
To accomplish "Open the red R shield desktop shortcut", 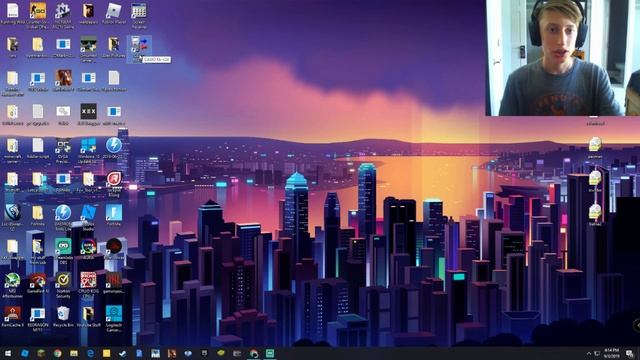I will (x=114, y=184).
